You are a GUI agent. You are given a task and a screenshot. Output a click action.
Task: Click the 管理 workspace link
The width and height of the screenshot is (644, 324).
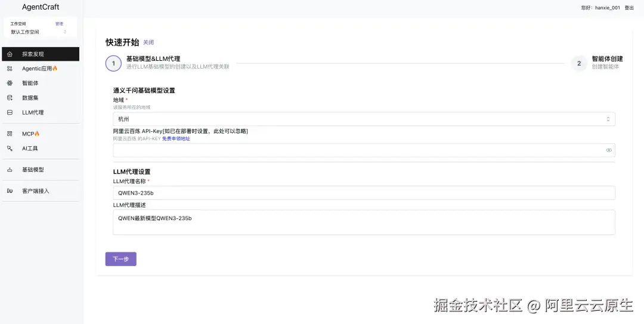pos(59,24)
